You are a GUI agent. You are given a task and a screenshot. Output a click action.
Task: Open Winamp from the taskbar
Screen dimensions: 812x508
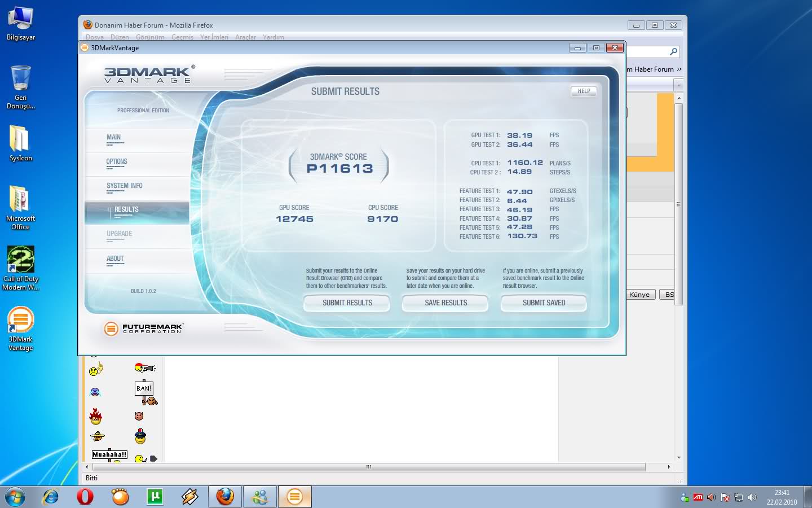190,497
